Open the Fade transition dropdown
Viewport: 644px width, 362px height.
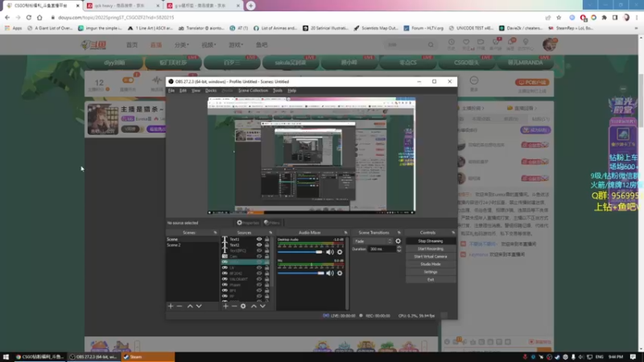pyautogui.click(x=373, y=241)
